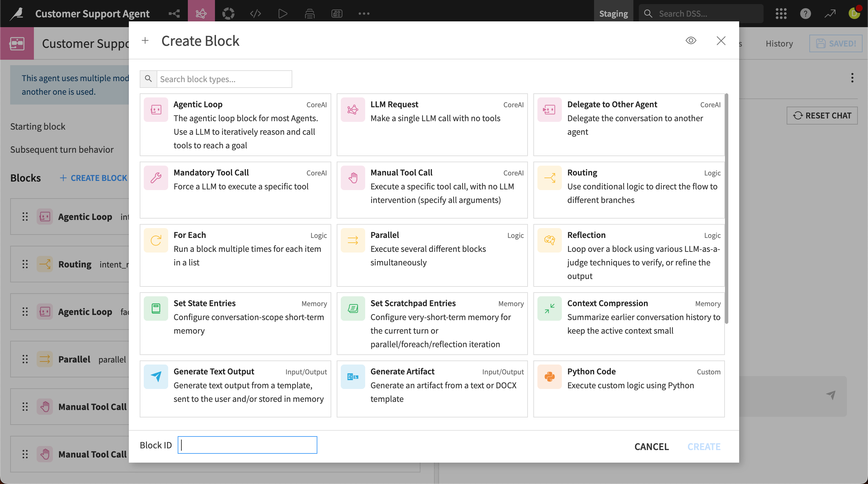Screen dimensions: 868x484
Task: Open the apps grid icon top right
Action: point(781,14)
